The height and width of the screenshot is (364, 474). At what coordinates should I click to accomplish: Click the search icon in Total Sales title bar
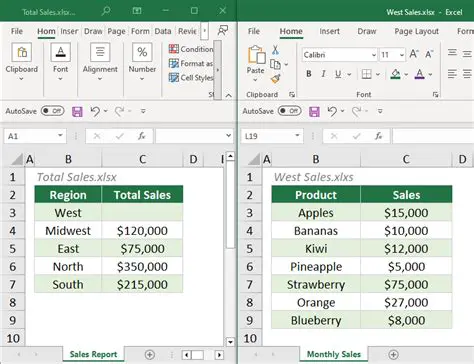coord(106,11)
